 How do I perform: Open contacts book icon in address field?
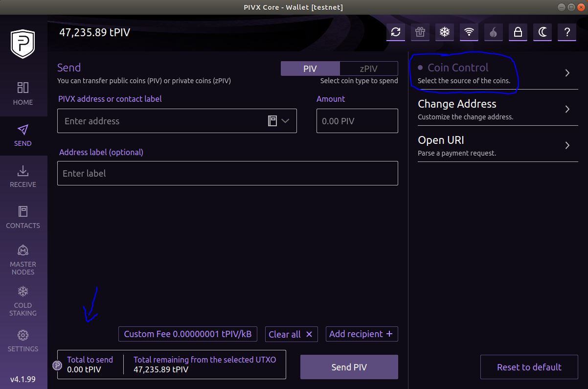point(272,121)
